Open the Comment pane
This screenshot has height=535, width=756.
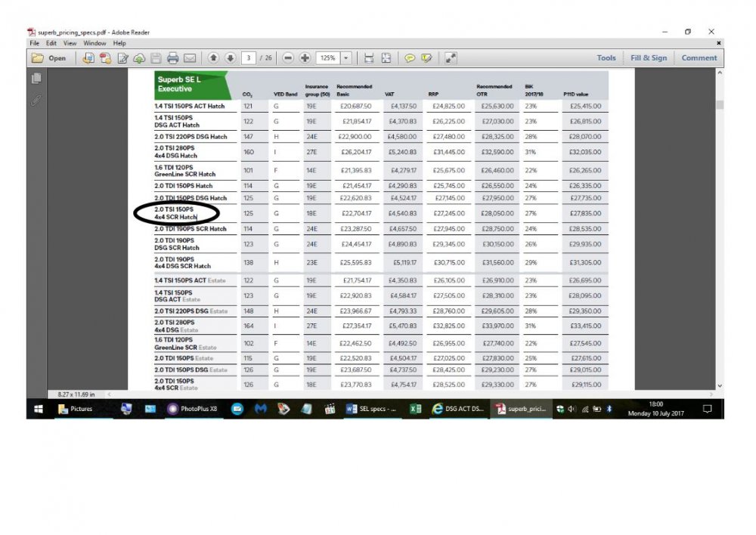[699, 58]
